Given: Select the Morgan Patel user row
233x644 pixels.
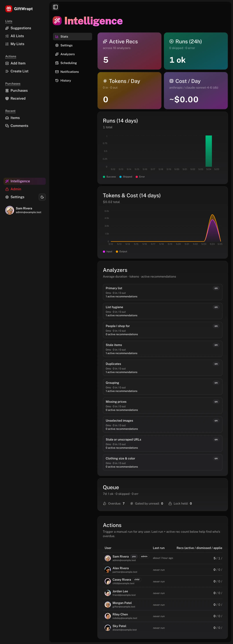Looking at the screenshot, I should click(x=163, y=605).
